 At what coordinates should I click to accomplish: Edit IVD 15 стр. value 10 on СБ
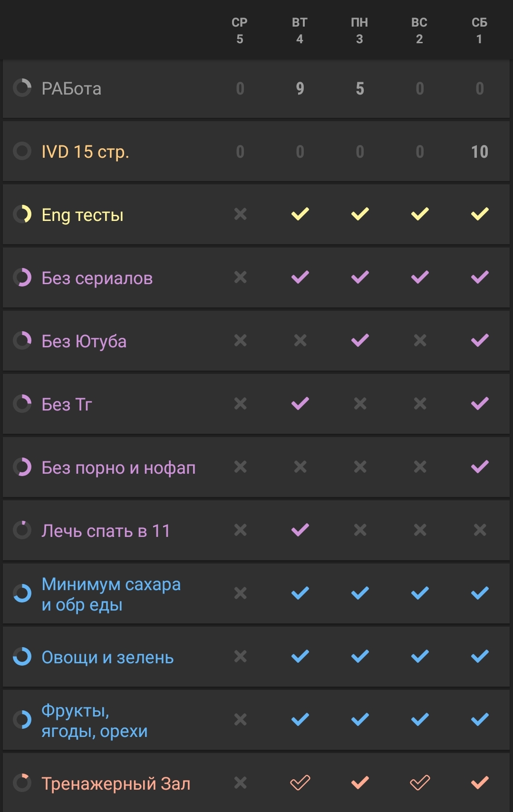(480, 152)
